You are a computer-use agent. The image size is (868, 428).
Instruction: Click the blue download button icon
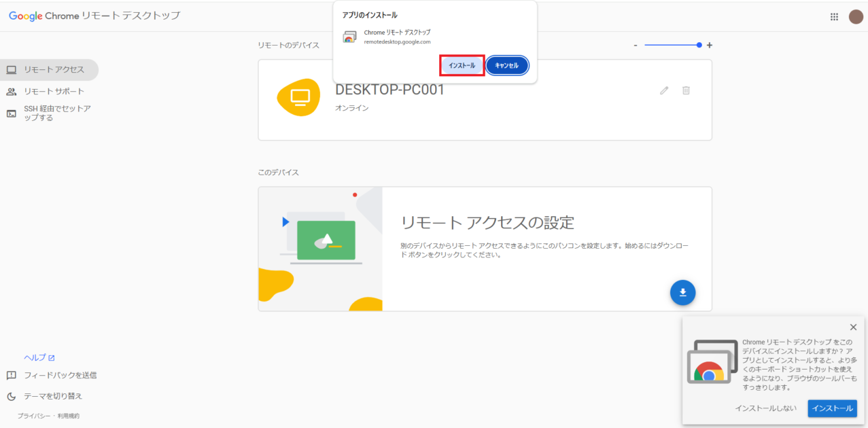682,292
